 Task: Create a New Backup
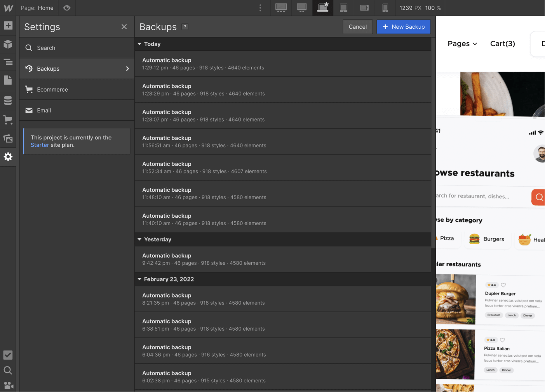tap(404, 26)
